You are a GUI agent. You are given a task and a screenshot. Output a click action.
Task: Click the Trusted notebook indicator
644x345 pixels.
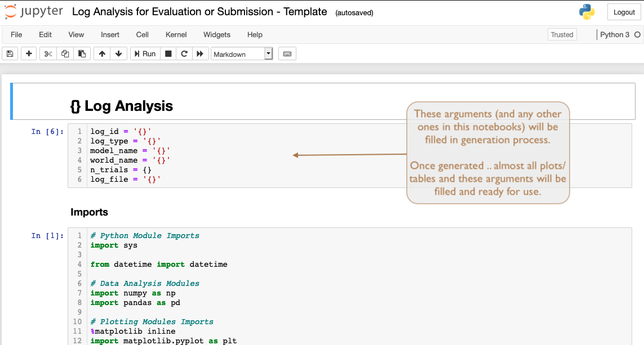pyautogui.click(x=562, y=34)
